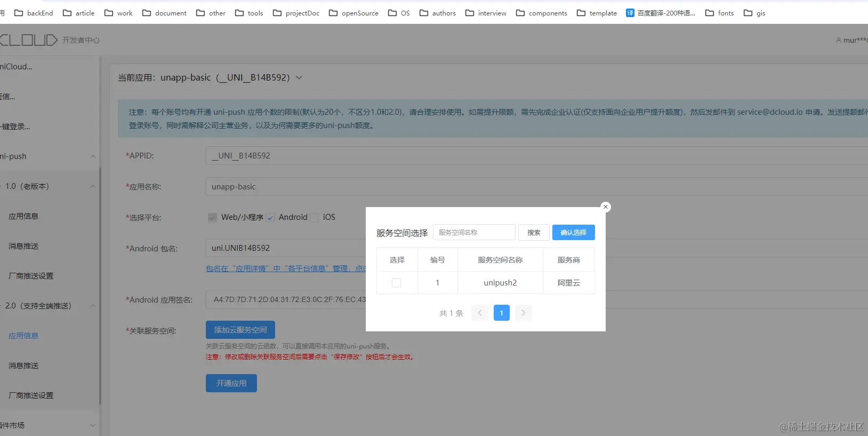Viewport: 868px width, 436px height.
Task: Close the service space selection dialog
Action: pos(605,207)
